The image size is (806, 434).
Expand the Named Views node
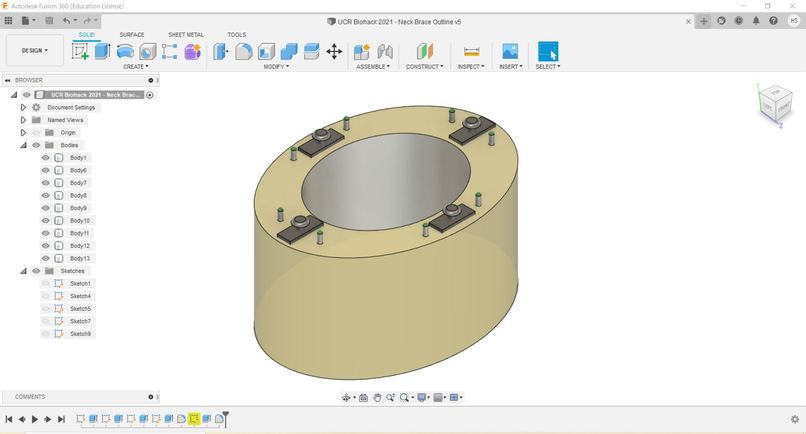(x=23, y=120)
